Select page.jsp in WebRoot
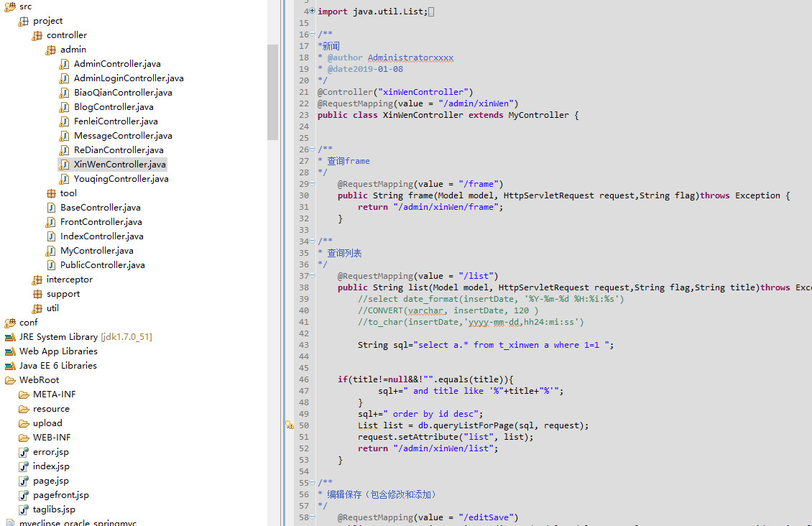This screenshot has height=526, width=812. click(x=51, y=481)
